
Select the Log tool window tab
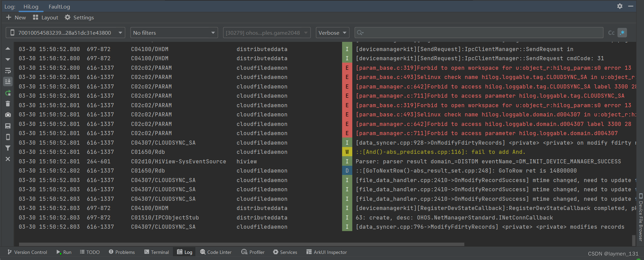(x=184, y=252)
